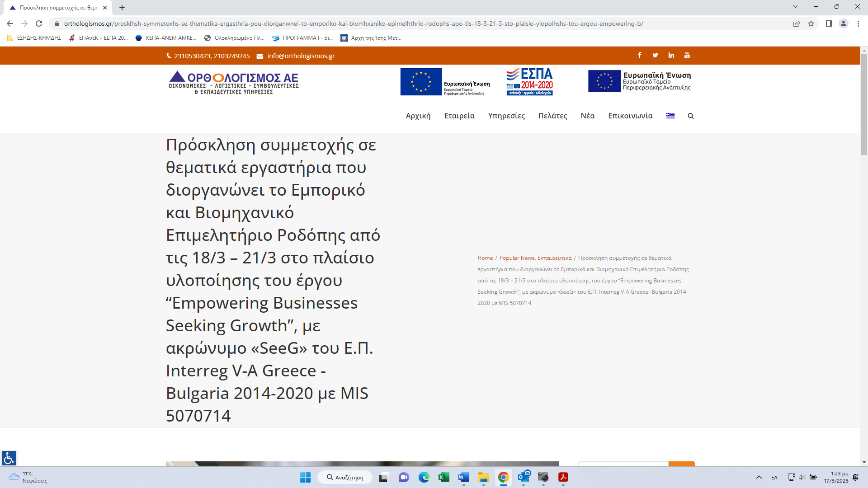The image size is (868, 488).
Task: Open the tab search dropdown arrow
Action: (795, 6)
